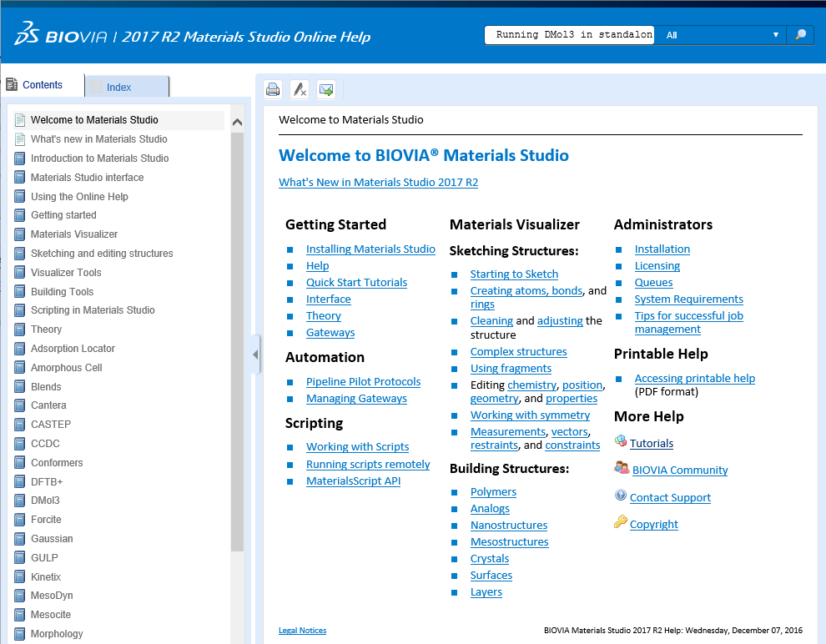Click the contents list scroll-up arrow
826x644 pixels.
tap(237, 123)
